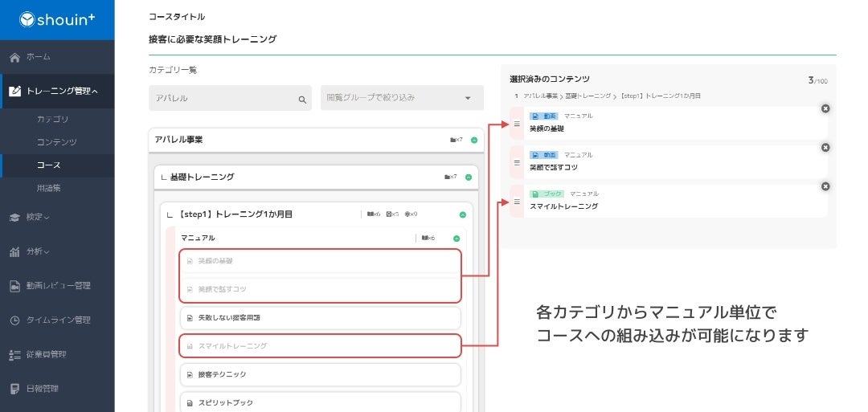Go to カテゴリ under トレーニング管理

tap(53, 120)
